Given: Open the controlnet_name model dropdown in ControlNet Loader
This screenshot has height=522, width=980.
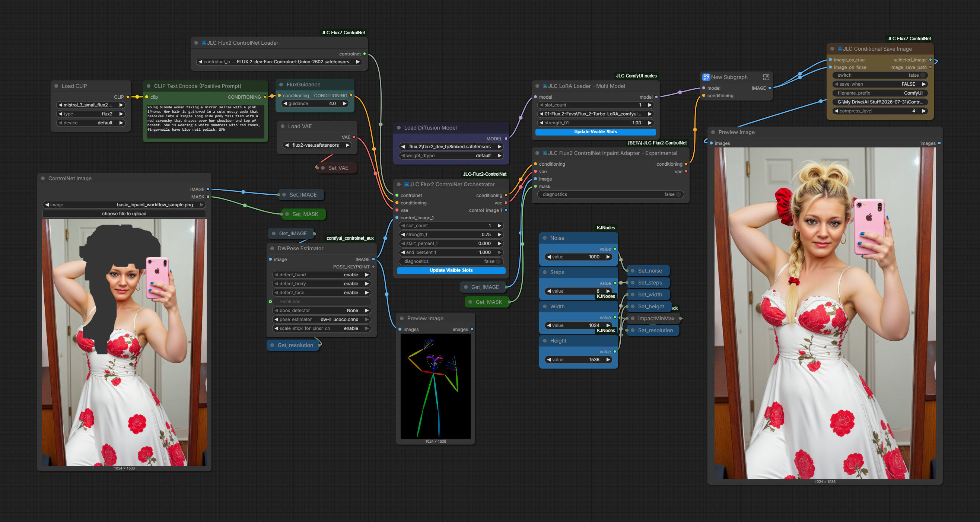Looking at the screenshot, I should tap(279, 62).
